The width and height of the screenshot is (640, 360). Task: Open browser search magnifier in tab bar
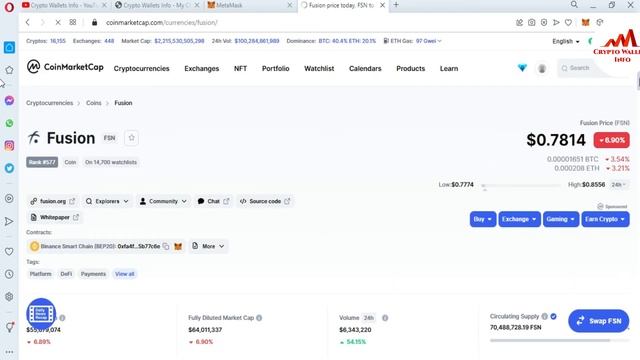(574, 4)
